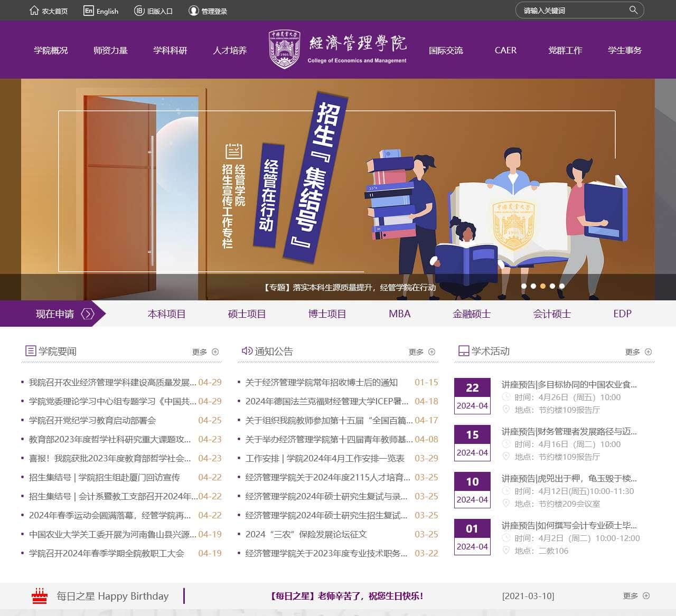Click the 招生集结号 banner image
The height and width of the screenshot is (616, 676).
[x=338, y=189]
